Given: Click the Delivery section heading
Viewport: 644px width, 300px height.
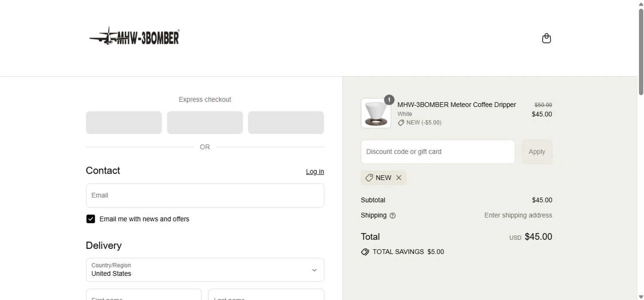Looking at the screenshot, I should pyautogui.click(x=103, y=245).
